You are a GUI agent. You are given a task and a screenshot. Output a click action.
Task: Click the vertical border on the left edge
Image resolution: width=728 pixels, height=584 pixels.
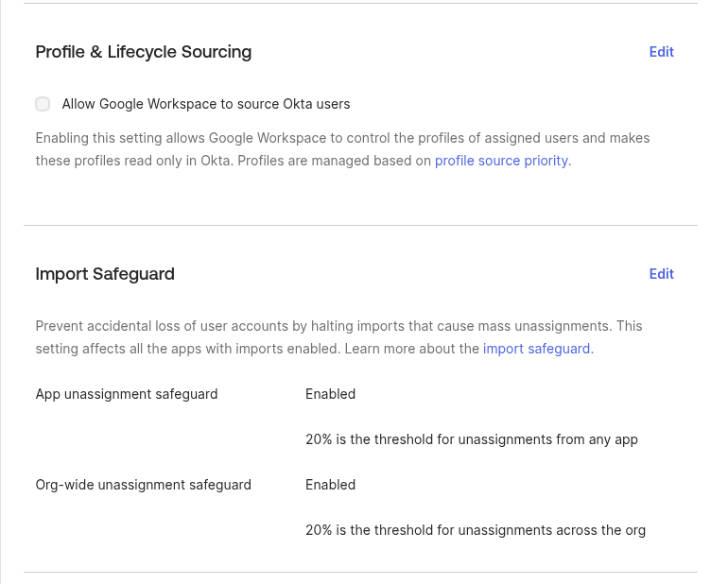[1, 283]
